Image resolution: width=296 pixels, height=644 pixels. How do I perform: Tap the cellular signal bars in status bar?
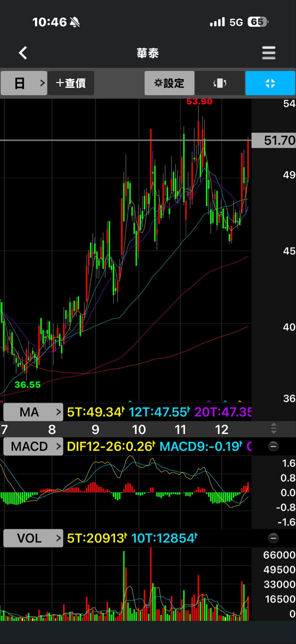pyautogui.click(x=217, y=22)
